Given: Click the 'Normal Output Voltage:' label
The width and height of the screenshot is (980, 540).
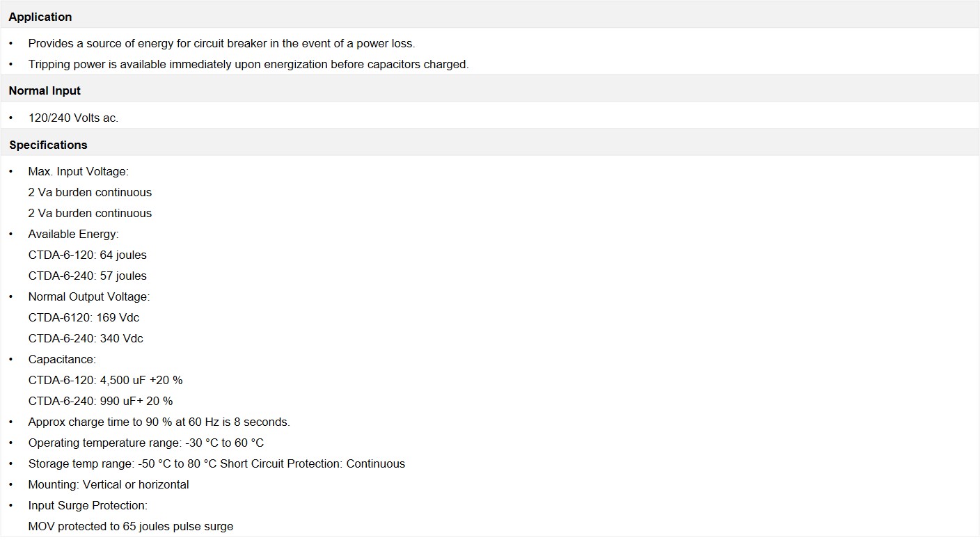Looking at the screenshot, I should coord(89,296).
